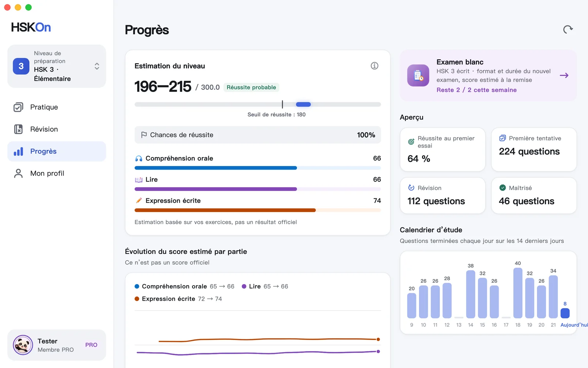Click the Compréhension orale progress bar

coord(258,168)
